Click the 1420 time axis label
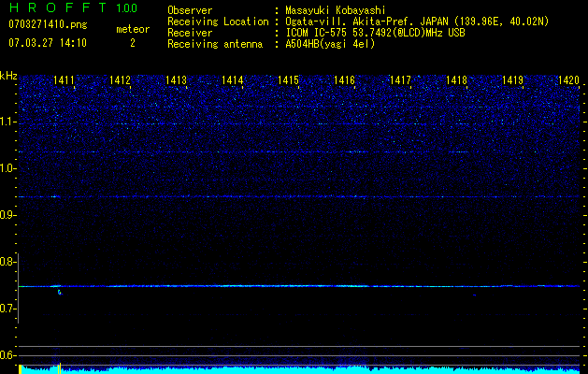Screen dimensions: 588x374 click(x=568, y=79)
